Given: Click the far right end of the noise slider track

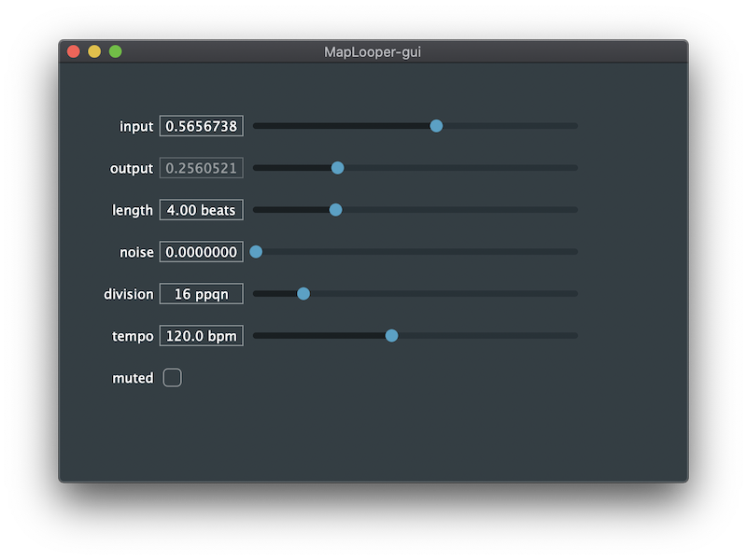Looking at the screenshot, I should [575, 251].
